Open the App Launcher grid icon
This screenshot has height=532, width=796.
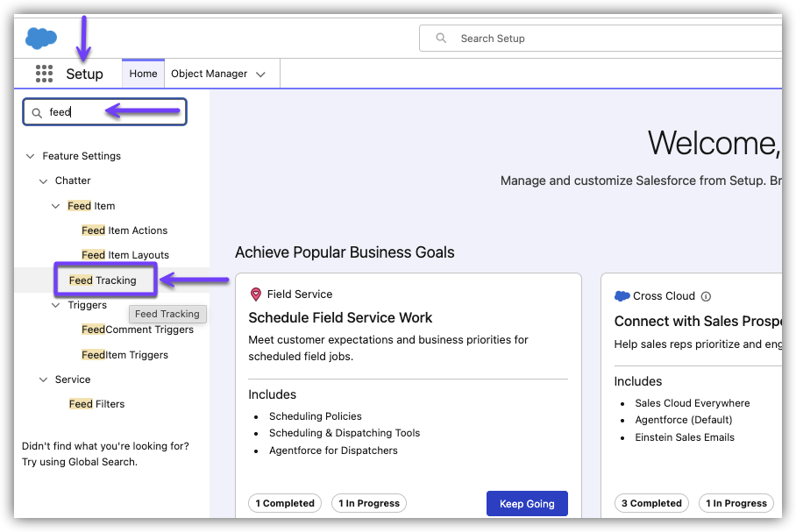click(x=44, y=74)
